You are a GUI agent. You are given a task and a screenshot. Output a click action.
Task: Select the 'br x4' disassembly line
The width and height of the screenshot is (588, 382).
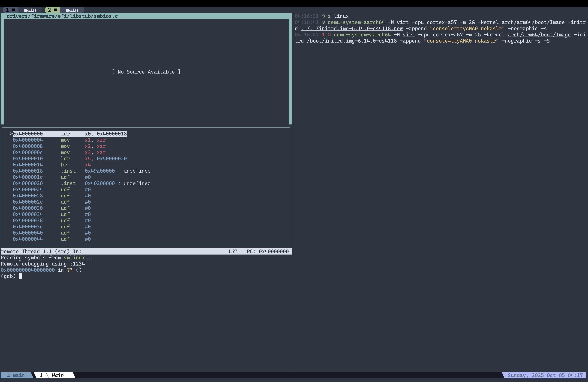(64, 165)
